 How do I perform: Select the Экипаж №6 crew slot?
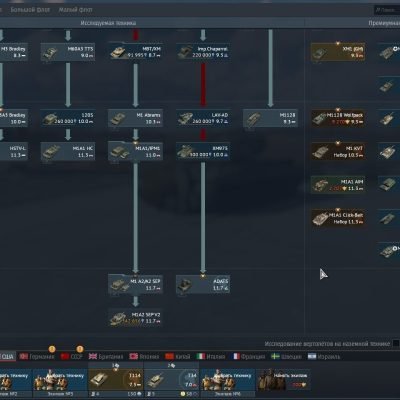(228, 383)
